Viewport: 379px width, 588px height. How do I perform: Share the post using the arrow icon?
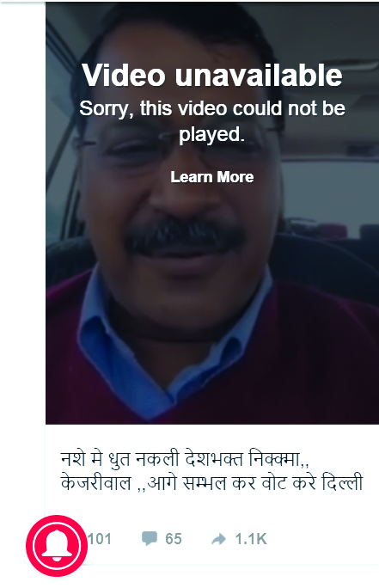click(x=218, y=539)
